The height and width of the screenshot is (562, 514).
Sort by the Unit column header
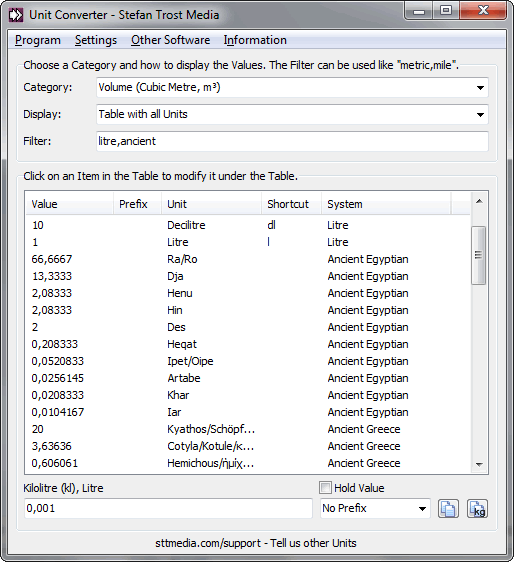click(x=211, y=204)
